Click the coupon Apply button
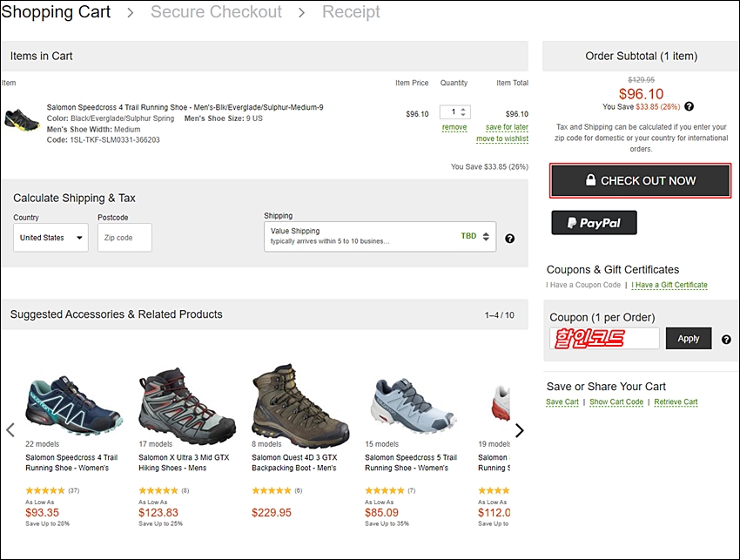740x560 pixels. click(688, 339)
